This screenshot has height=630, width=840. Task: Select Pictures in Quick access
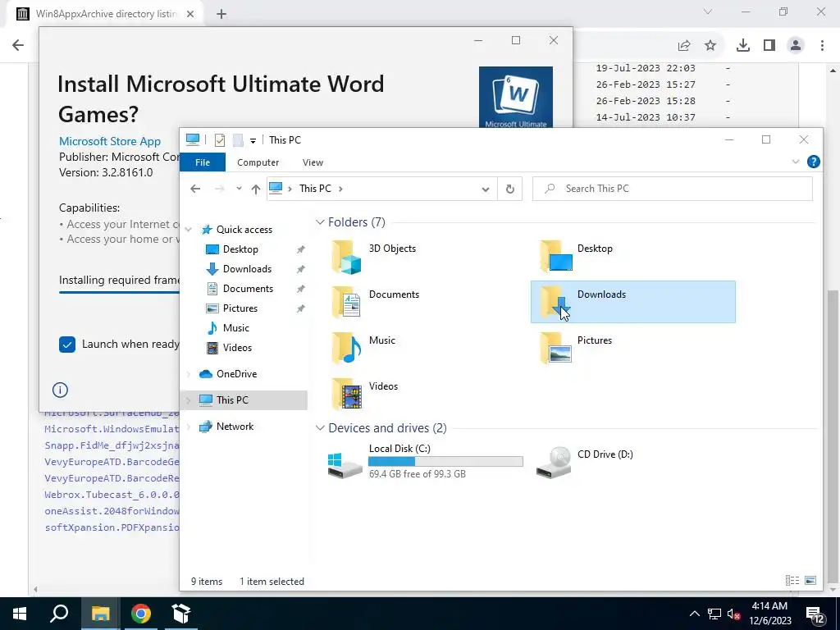[x=240, y=308]
